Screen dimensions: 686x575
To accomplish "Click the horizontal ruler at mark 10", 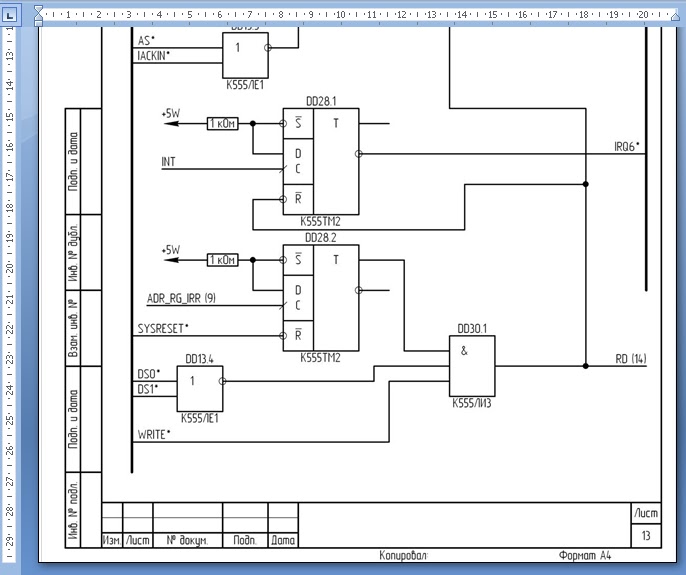I will click(x=340, y=14).
